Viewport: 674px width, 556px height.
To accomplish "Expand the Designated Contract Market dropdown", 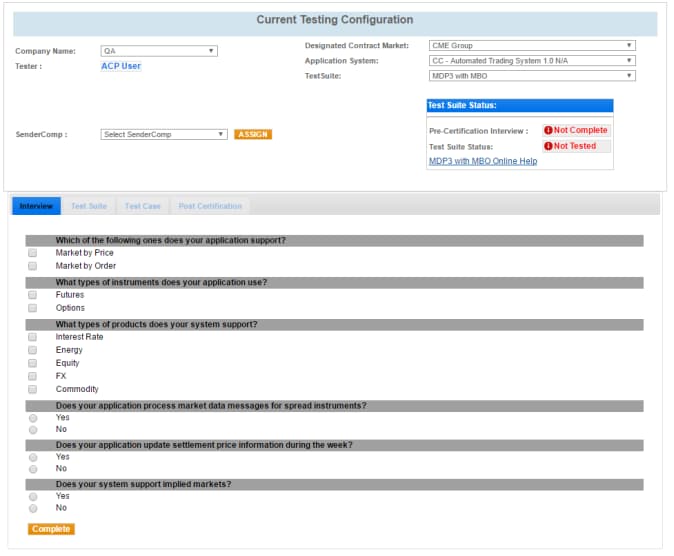I will 531,45.
